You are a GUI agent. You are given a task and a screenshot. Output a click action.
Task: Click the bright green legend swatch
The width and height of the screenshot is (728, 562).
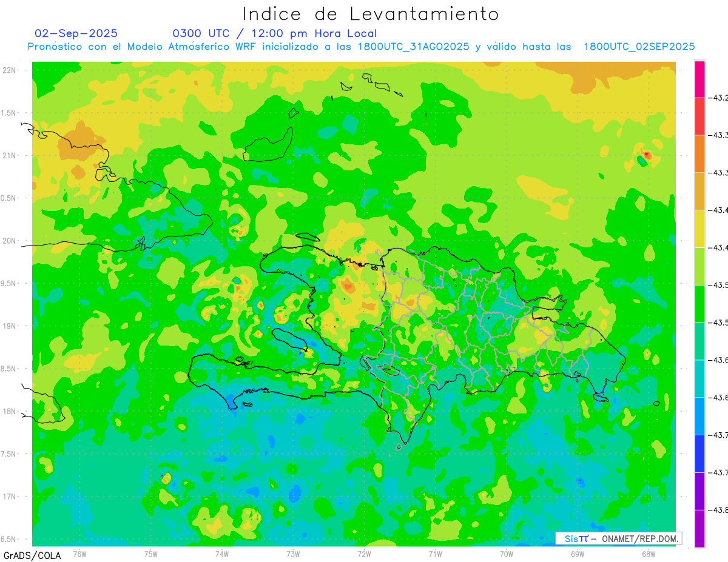click(699, 304)
